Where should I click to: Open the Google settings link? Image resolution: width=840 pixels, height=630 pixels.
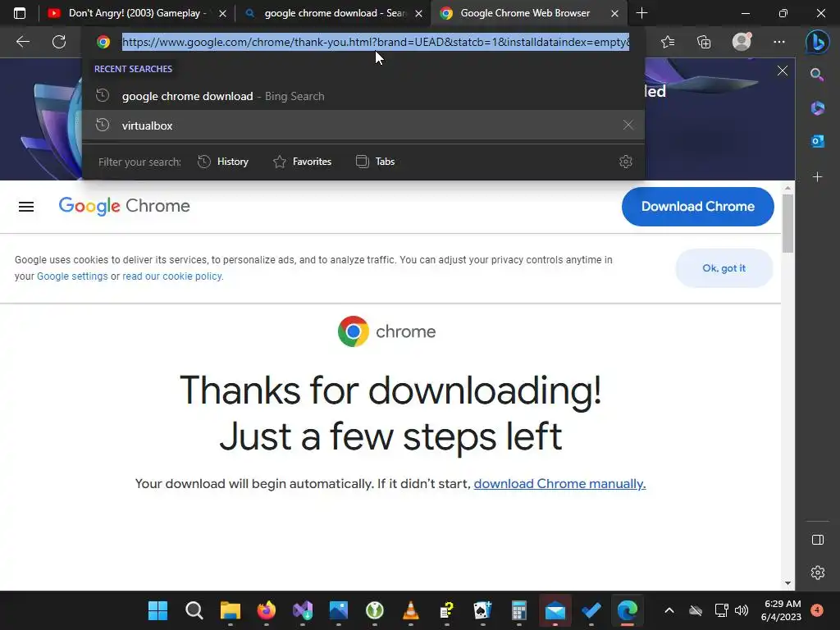click(72, 276)
